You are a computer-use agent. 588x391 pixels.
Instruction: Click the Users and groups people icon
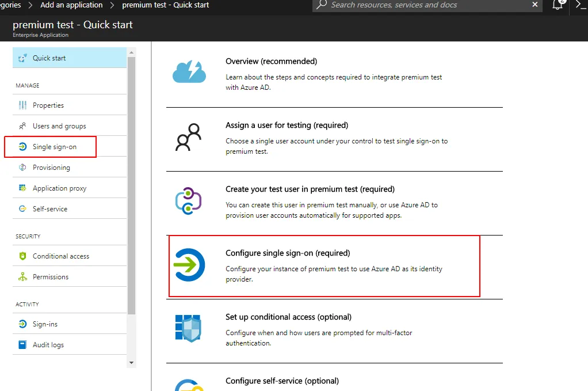[22, 126]
